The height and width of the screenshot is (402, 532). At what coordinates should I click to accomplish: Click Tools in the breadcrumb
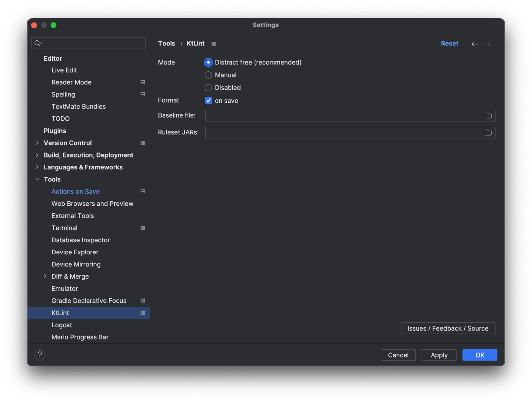click(166, 44)
